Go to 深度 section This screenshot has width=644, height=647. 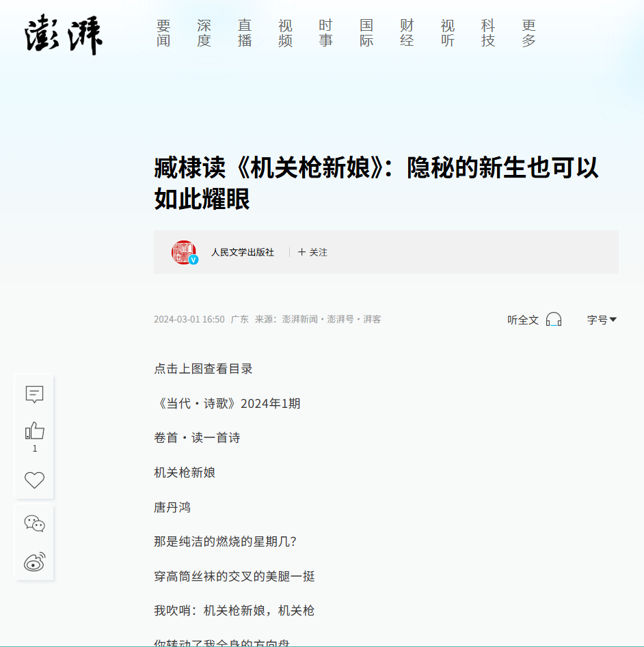204,33
